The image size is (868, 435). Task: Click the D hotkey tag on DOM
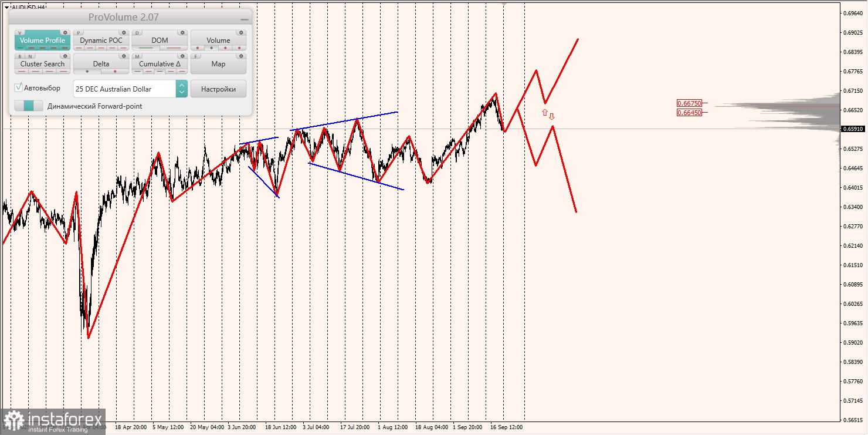(x=137, y=33)
